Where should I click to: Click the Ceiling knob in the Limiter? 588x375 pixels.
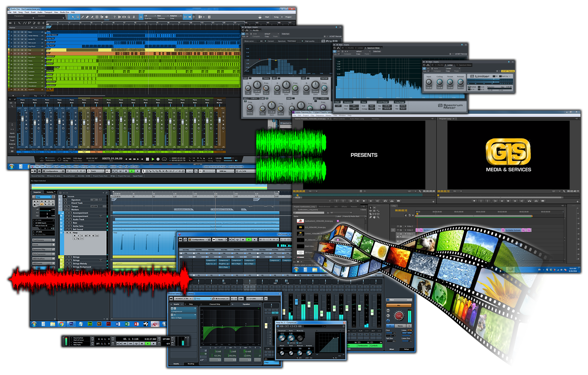(x=440, y=82)
